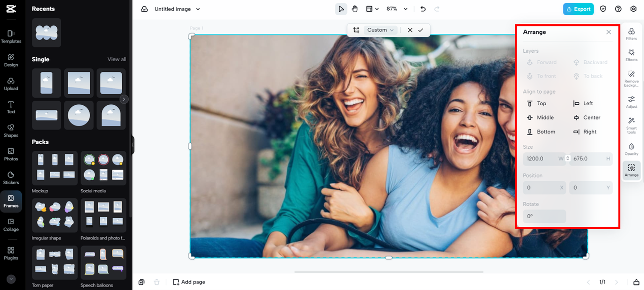Viewport: 644px width, 290px height.
Task: Undo the last action
Action: [x=423, y=9]
